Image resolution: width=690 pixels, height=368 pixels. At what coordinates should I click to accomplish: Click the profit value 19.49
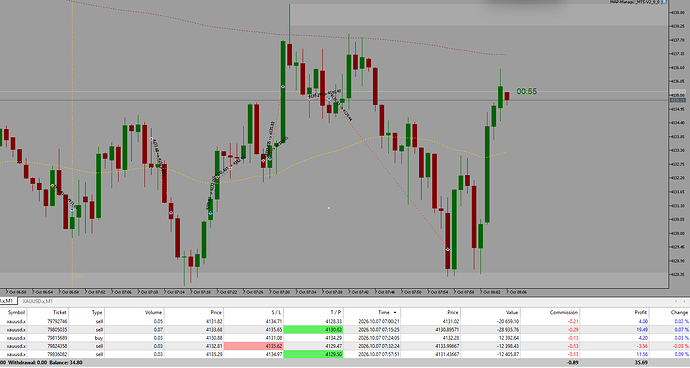pos(642,330)
